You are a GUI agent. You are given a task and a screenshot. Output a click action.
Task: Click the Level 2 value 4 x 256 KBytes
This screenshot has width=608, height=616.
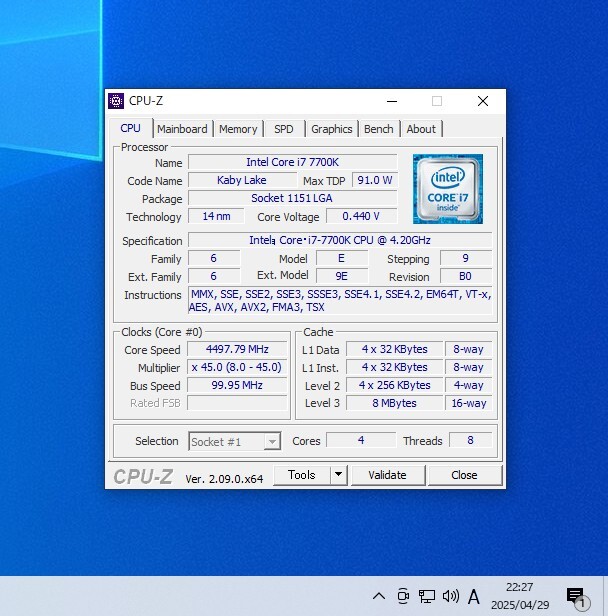395,385
